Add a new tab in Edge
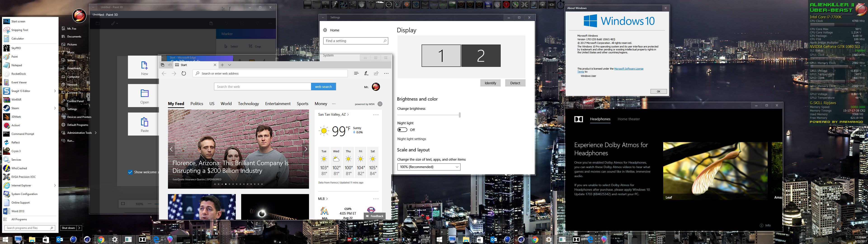868x244 pixels. [222, 65]
